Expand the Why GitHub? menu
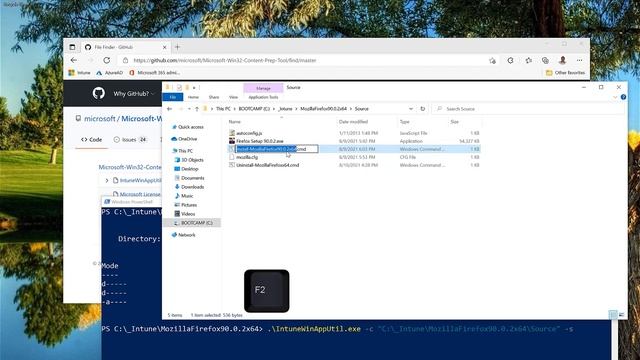640x360 pixels. click(133, 93)
